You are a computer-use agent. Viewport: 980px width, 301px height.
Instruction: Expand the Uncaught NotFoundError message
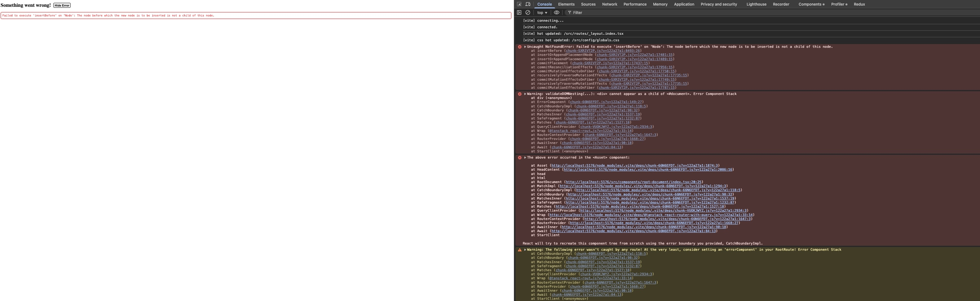click(525, 47)
